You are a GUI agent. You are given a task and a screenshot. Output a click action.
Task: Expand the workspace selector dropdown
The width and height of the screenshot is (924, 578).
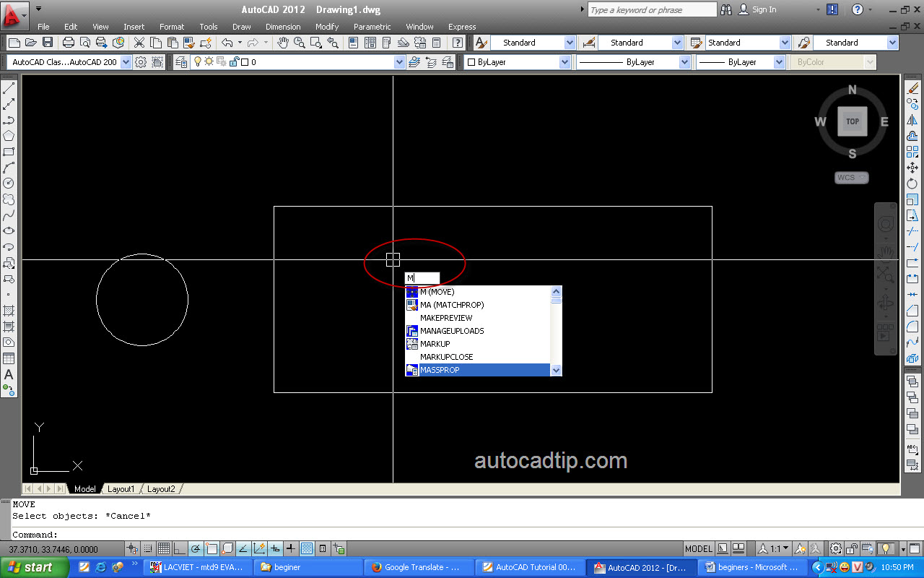[126, 62]
